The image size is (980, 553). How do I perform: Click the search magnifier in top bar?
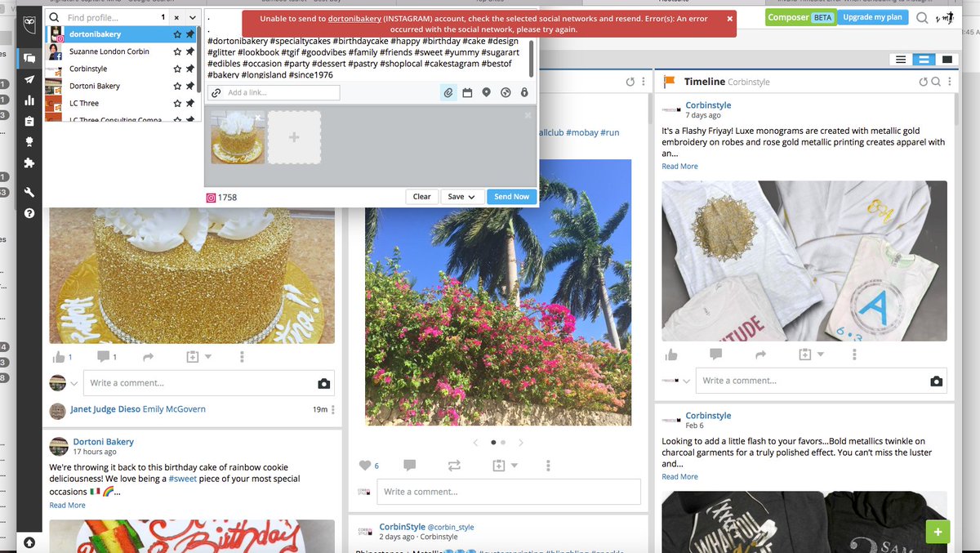[x=922, y=17]
